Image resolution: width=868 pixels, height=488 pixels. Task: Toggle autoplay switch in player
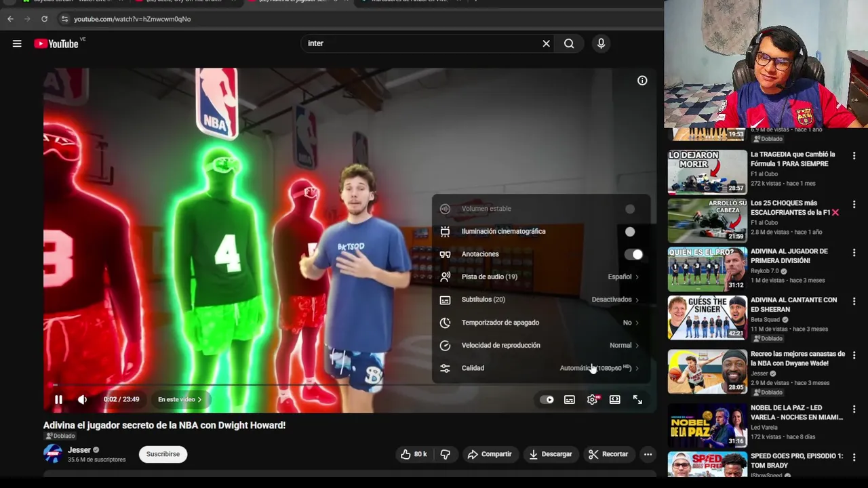pyautogui.click(x=547, y=399)
